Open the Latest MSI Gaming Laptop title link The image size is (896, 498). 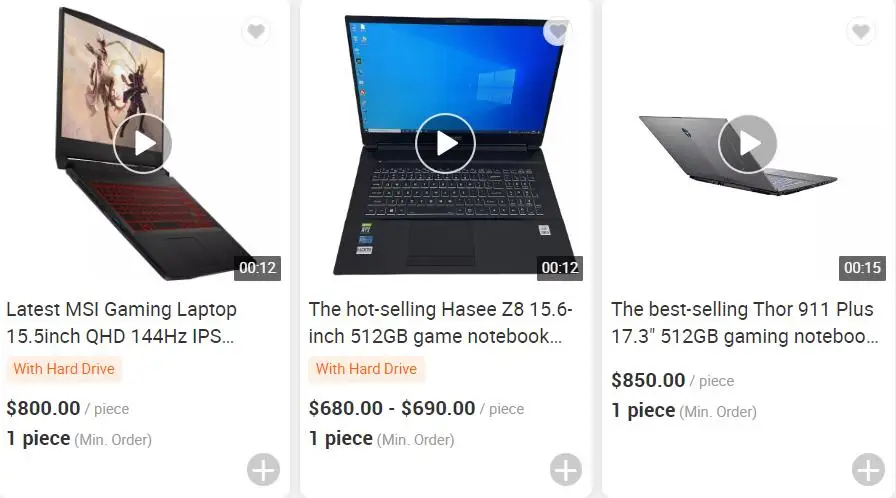[121, 323]
